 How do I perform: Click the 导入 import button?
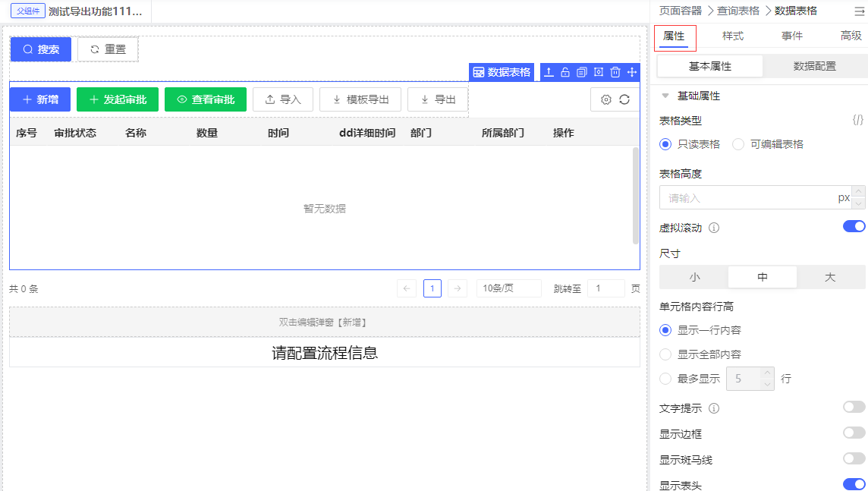tap(283, 99)
